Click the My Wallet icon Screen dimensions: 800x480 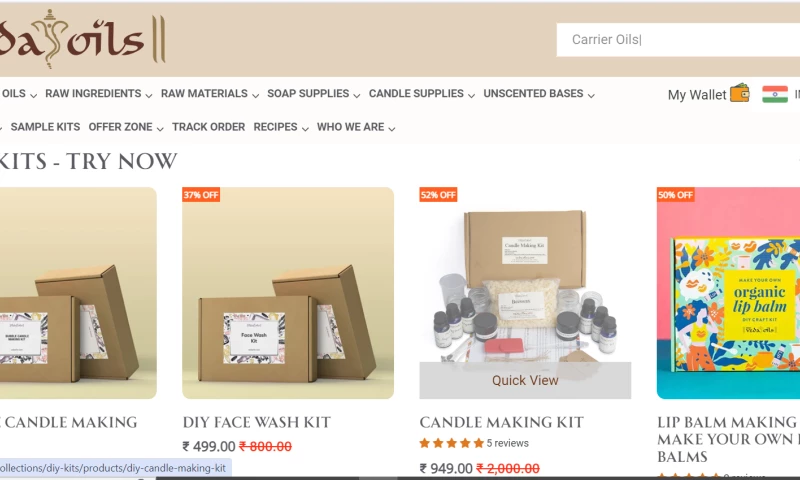click(739, 93)
